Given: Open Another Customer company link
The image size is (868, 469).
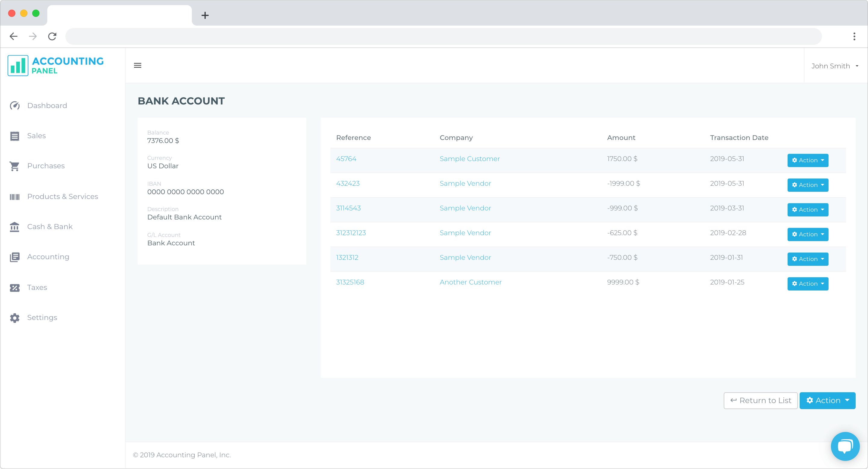Looking at the screenshot, I should pos(471,282).
